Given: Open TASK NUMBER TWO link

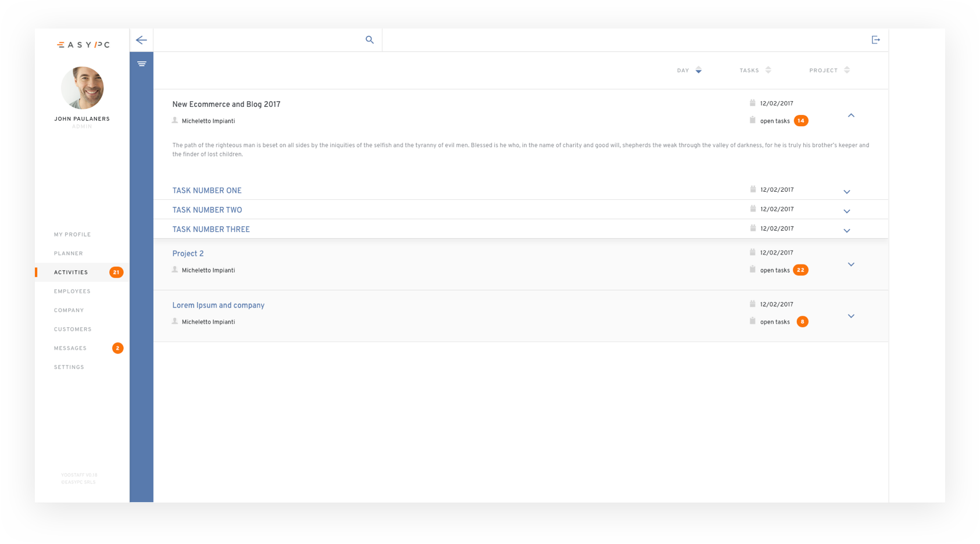Looking at the screenshot, I should click(207, 210).
